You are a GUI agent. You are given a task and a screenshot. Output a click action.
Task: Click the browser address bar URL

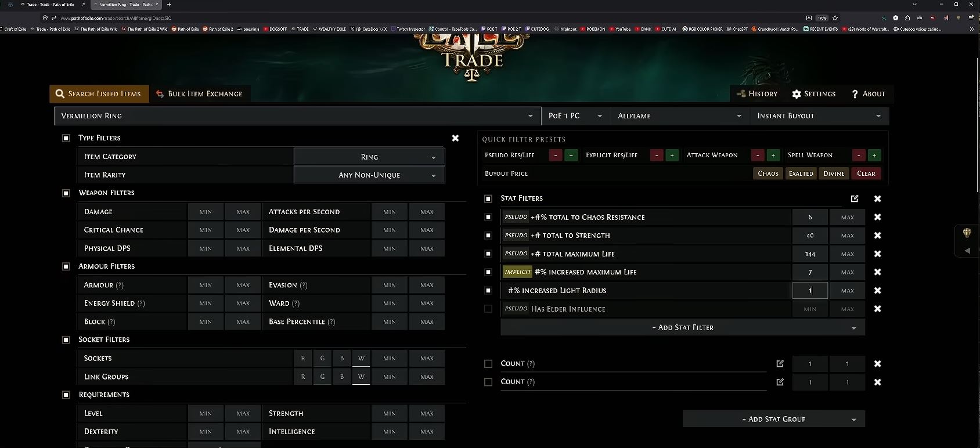click(116, 18)
